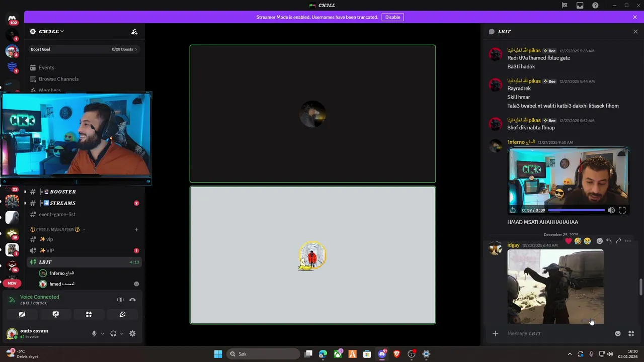Open Discord inbox icon in title bar
Viewport: 644px width, 362px height.
pos(580,6)
